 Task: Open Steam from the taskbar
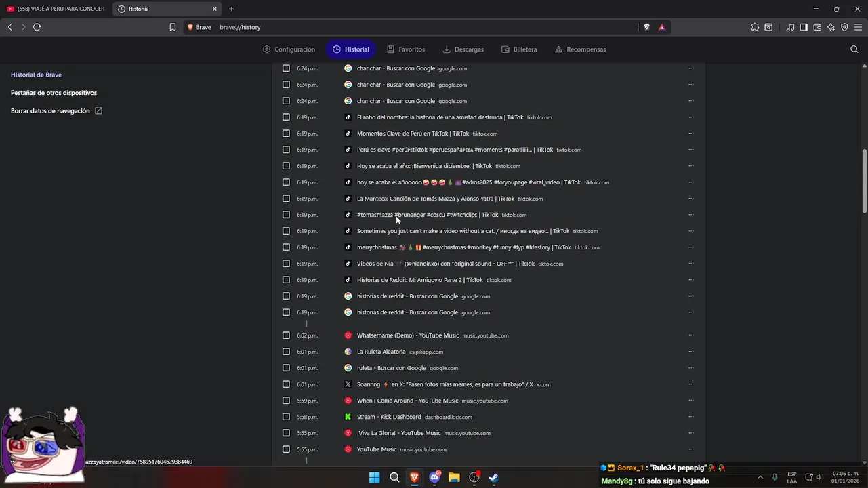(494, 477)
